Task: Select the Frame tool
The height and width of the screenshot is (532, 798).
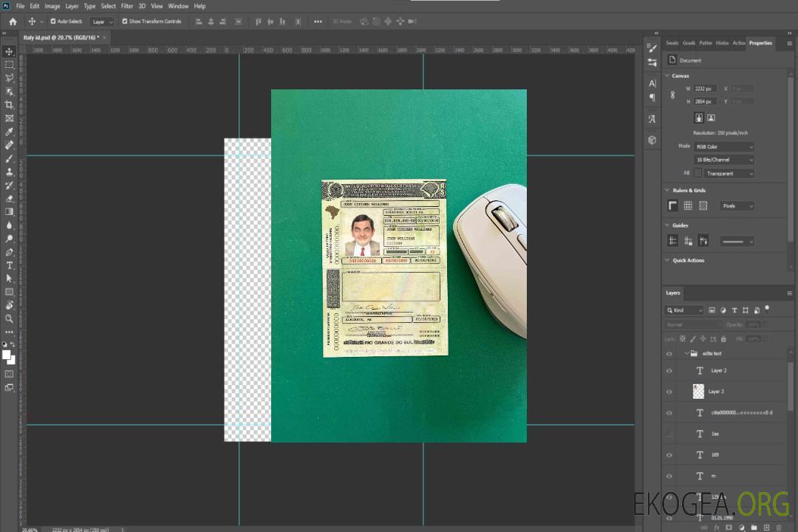Action: tap(9, 118)
